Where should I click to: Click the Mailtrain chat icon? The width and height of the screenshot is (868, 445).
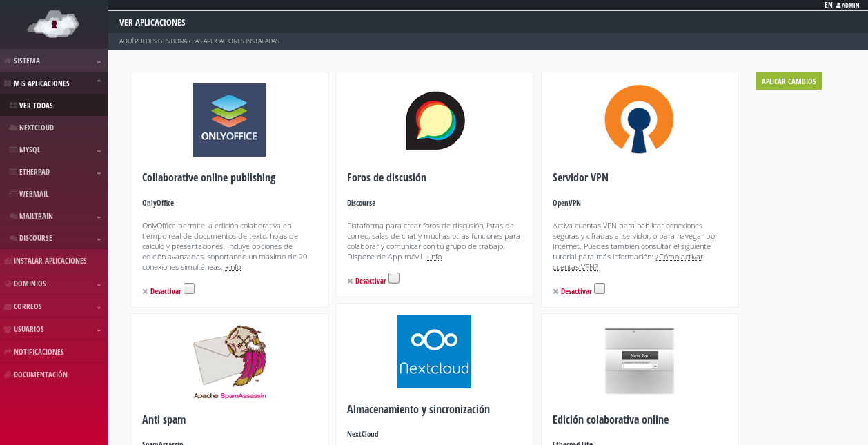pyautogui.click(x=13, y=216)
